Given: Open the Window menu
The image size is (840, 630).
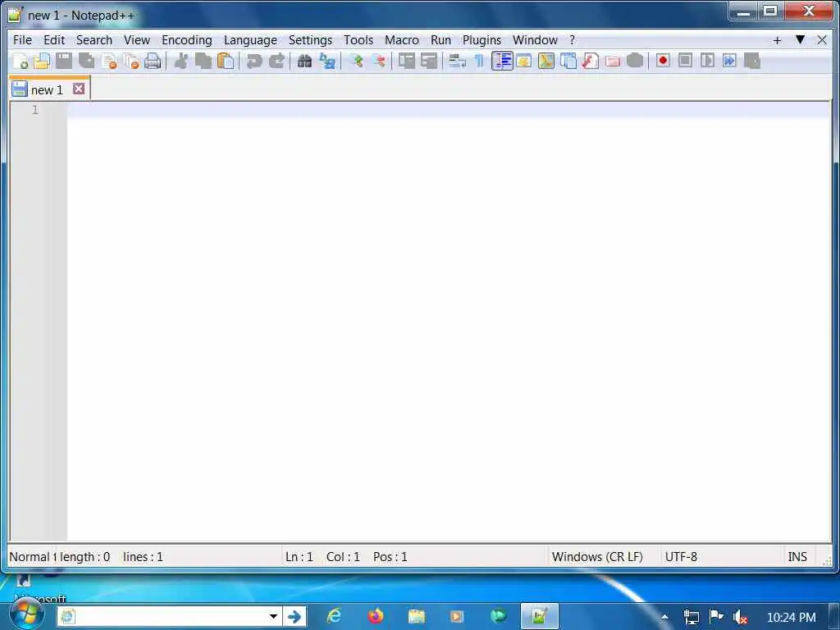Looking at the screenshot, I should click(535, 40).
